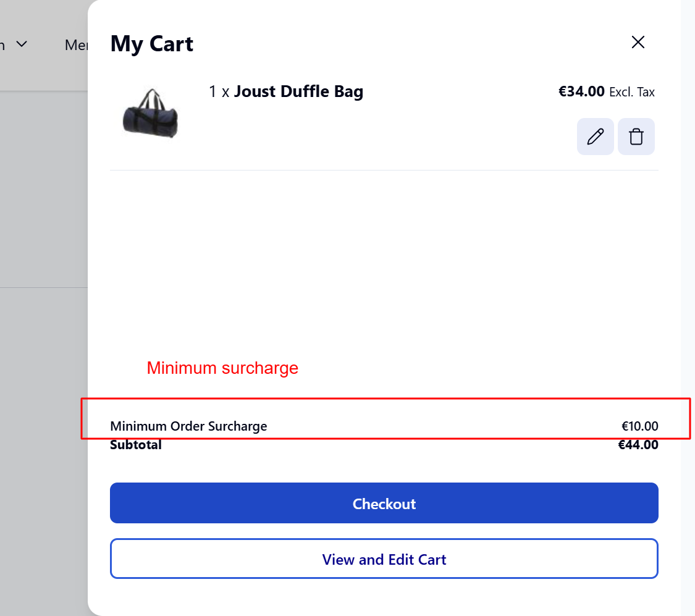
Task: Click the Excl. Tax label
Action: (631, 93)
